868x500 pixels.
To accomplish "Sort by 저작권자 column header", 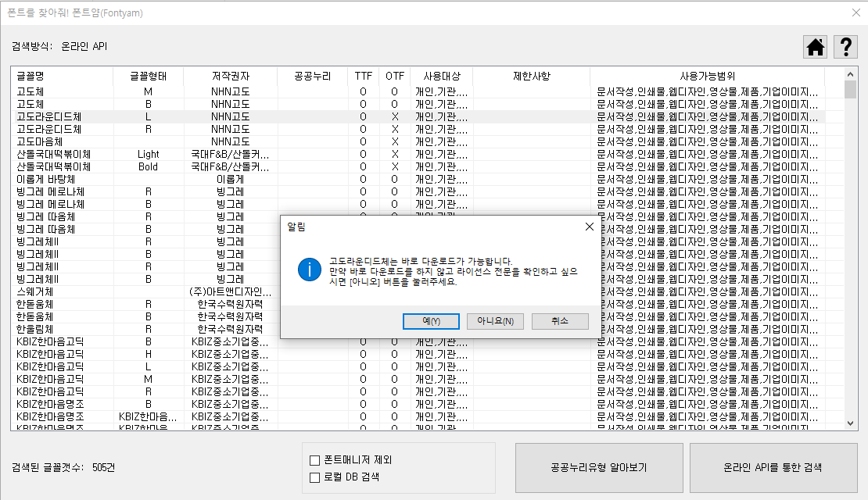I will (231, 76).
